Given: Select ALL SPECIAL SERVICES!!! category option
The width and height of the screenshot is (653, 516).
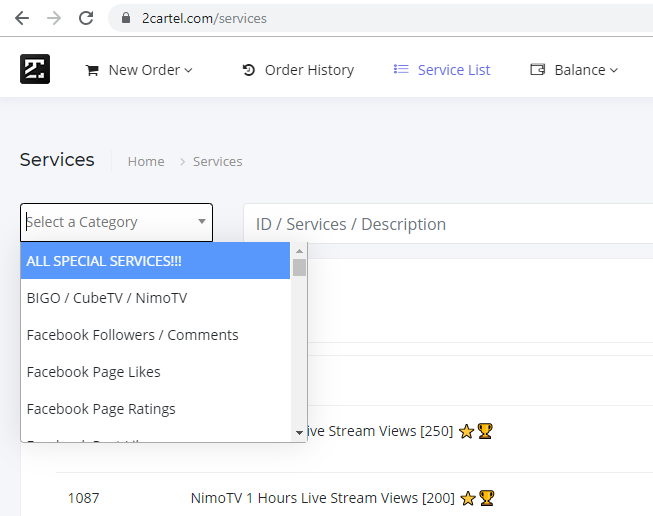Looking at the screenshot, I should [155, 261].
